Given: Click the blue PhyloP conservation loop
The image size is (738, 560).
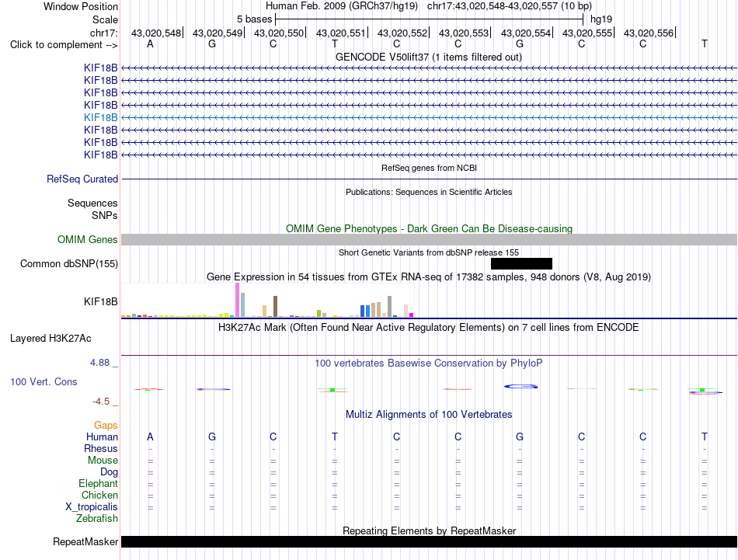Looking at the screenshot, I should pos(520,386).
